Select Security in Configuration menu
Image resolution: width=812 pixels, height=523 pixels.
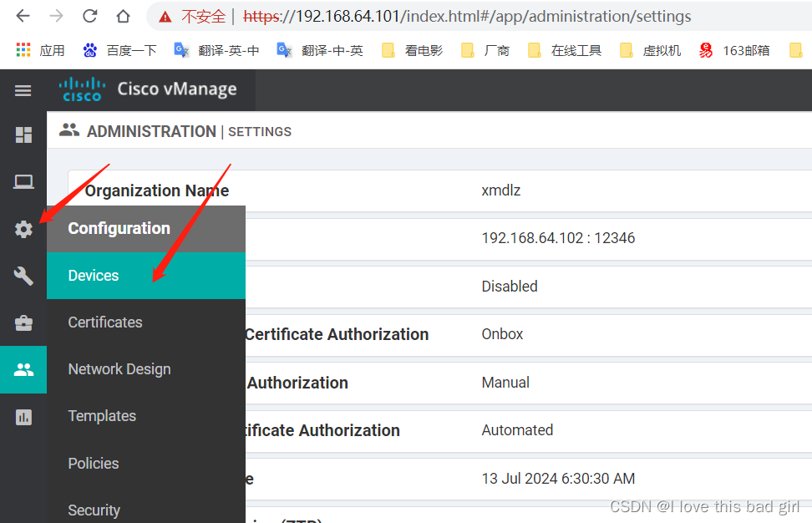(146, 510)
